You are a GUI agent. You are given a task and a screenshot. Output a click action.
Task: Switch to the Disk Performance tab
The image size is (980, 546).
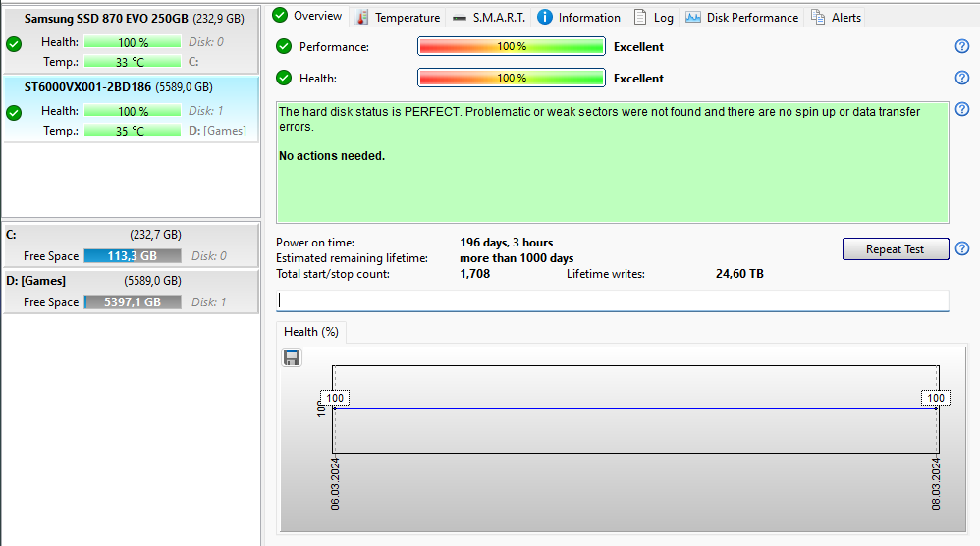pos(742,18)
